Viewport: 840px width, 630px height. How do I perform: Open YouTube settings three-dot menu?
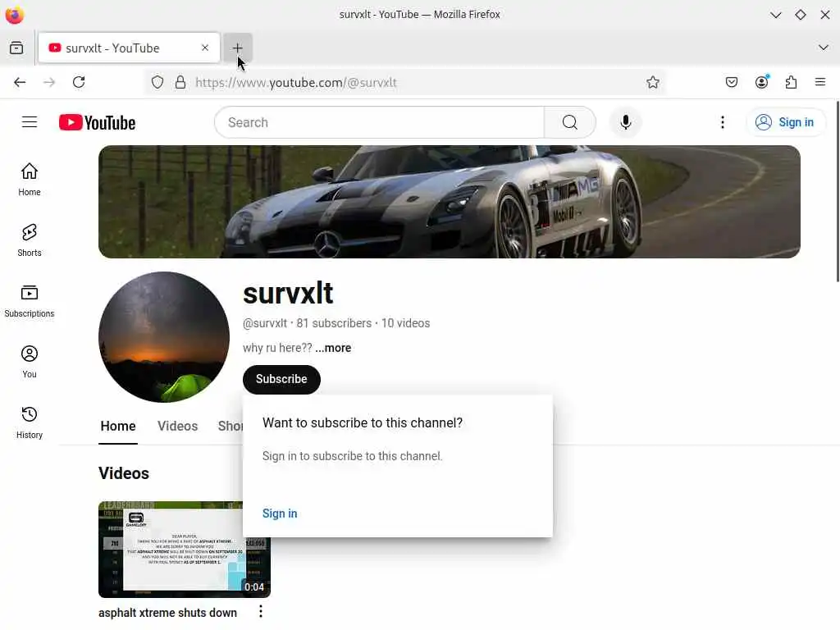tap(722, 122)
